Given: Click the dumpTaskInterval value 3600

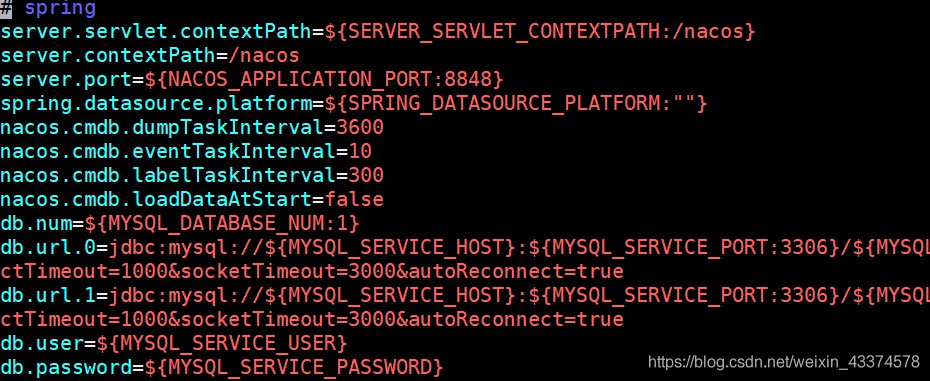Looking at the screenshot, I should pyautogui.click(x=360, y=127).
